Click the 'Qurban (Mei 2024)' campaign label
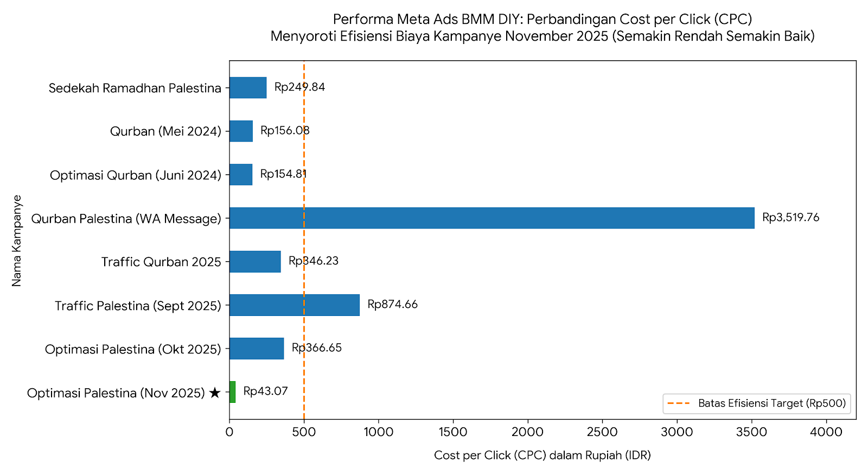Viewport: 868px width, 474px height. point(166,131)
